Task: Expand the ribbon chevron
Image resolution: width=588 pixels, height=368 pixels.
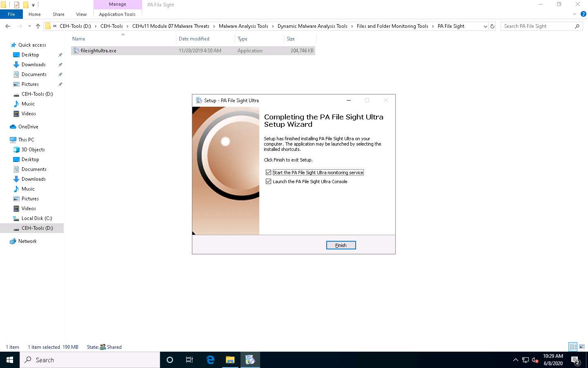Action: (x=575, y=14)
